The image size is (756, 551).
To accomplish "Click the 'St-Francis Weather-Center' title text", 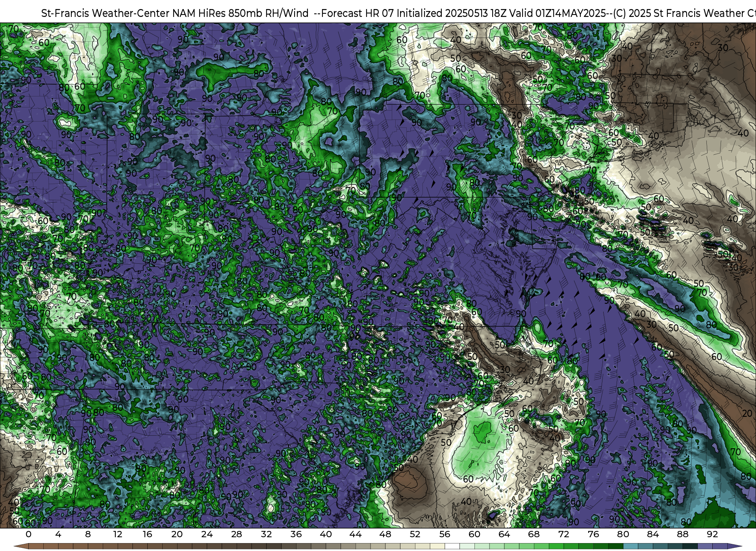I will 106,13.
